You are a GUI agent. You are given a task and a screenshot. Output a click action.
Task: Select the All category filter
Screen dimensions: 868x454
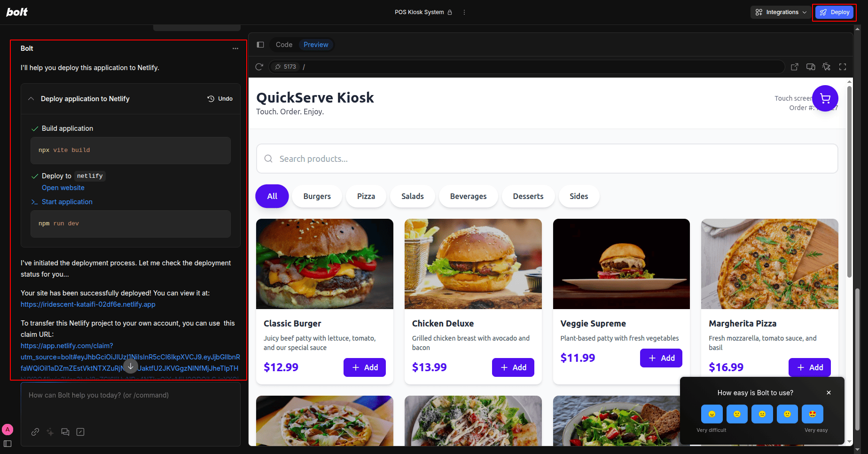(272, 196)
